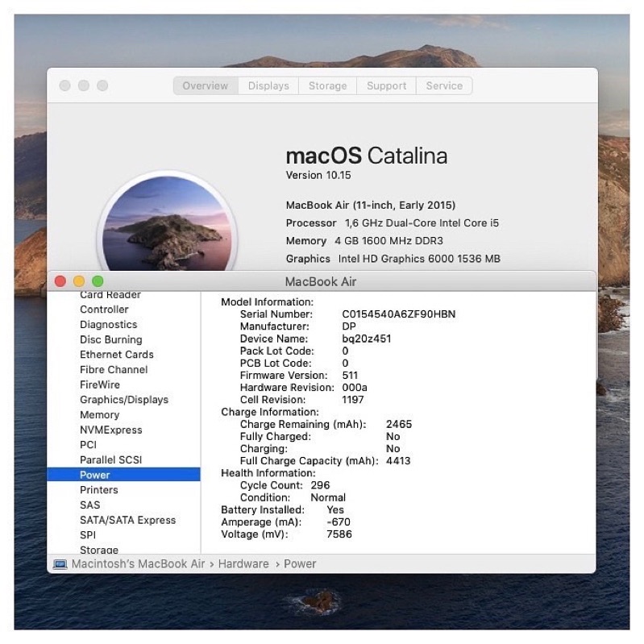Screen dimensions: 644x644
Task: Select Ethernet Cards in sidebar
Action: coord(116,355)
